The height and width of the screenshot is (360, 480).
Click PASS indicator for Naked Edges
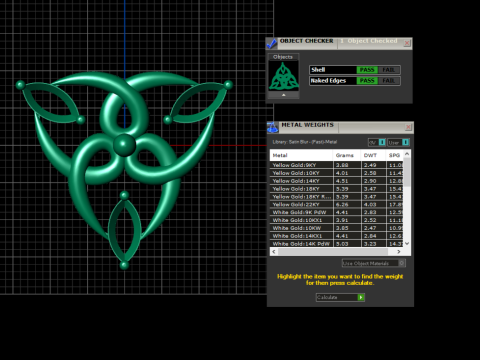coord(367,81)
